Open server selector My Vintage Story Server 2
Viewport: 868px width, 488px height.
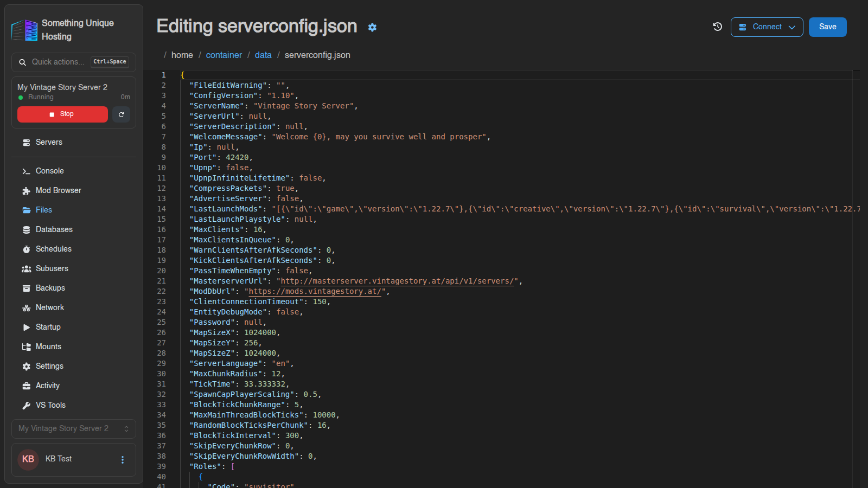(74, 428)
